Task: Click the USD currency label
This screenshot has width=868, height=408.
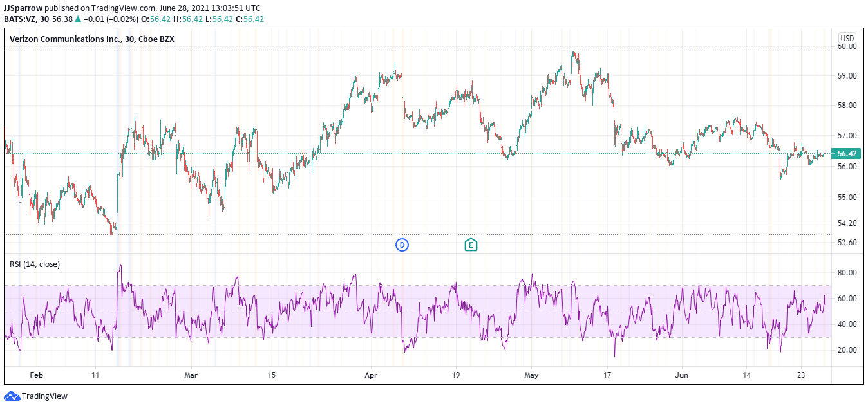Action: 847,38
